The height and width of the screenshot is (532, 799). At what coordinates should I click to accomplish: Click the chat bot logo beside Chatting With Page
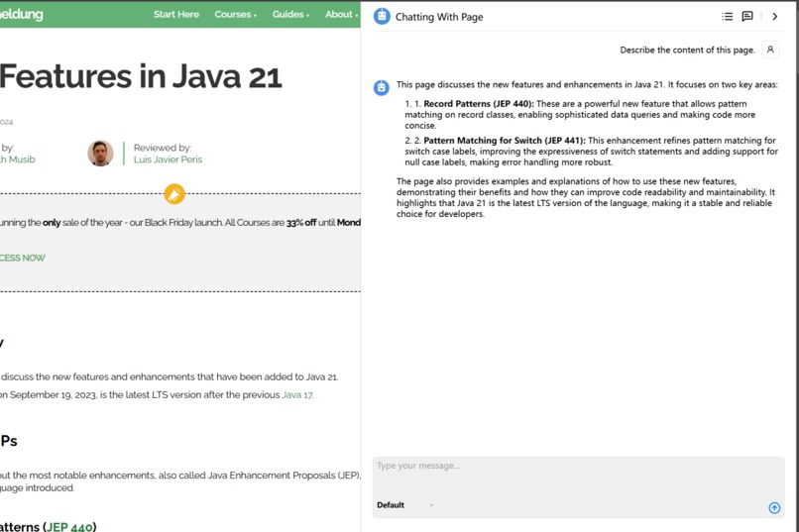point(382,16)
